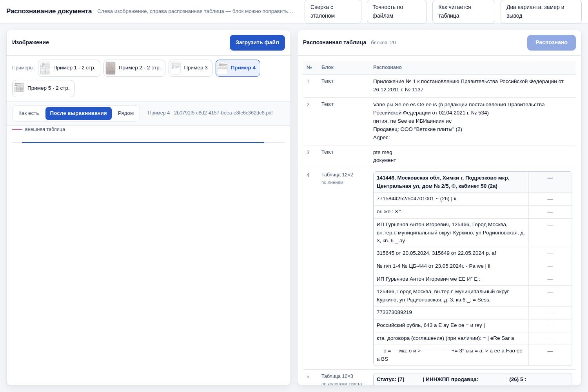Click the "Статус: [7]" cell

coord(396,379)
